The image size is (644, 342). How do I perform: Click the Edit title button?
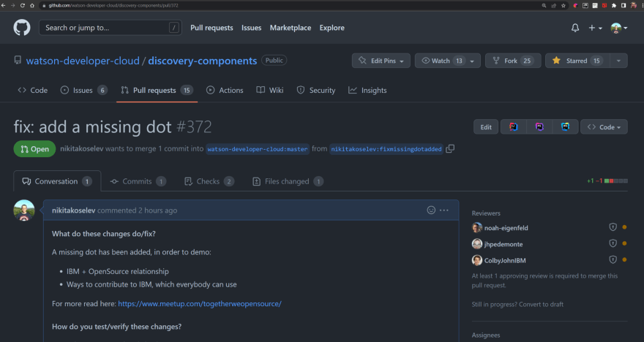click(486, 127)
